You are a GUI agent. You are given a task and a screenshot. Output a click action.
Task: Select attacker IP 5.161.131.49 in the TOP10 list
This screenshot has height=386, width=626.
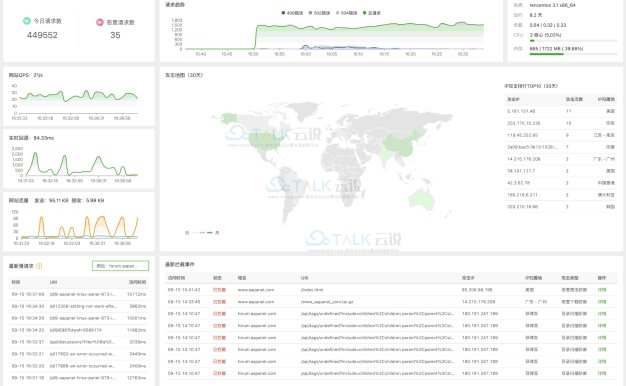coord(521,111)
